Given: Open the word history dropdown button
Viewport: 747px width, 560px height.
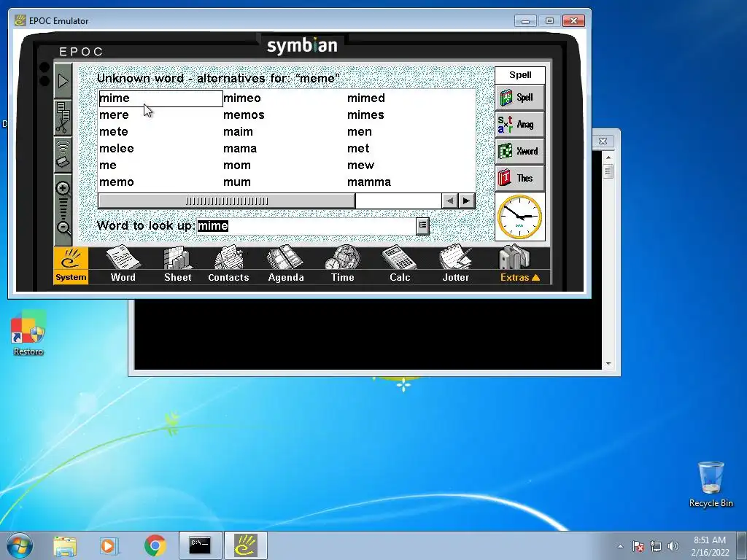Looking at the screenshot, I should pyautogui.click(x=422, y=226).
